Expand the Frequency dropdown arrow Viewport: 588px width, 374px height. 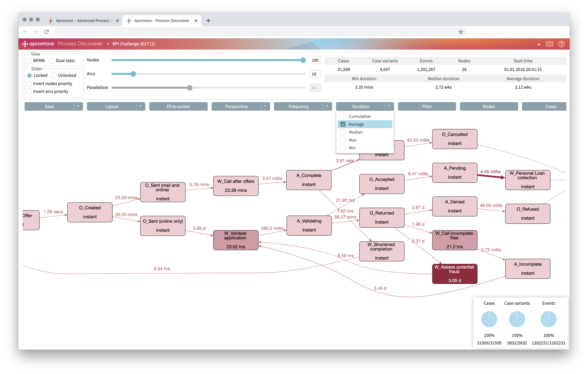point(327,106)
